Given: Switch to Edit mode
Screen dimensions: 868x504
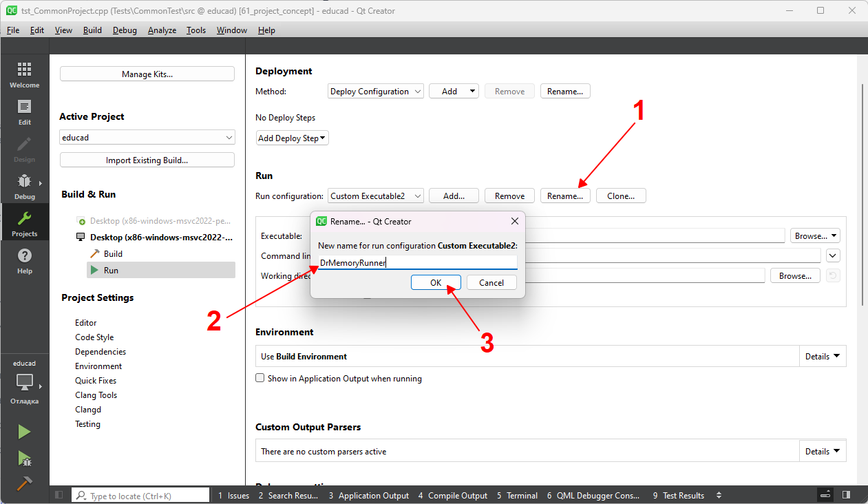Looking at the screenshot, I should 24,112.
